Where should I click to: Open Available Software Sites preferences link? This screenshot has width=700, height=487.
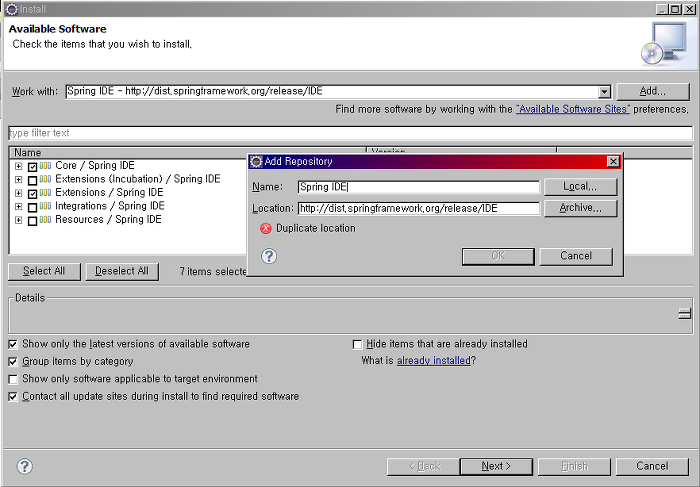[x=573, y=109]
